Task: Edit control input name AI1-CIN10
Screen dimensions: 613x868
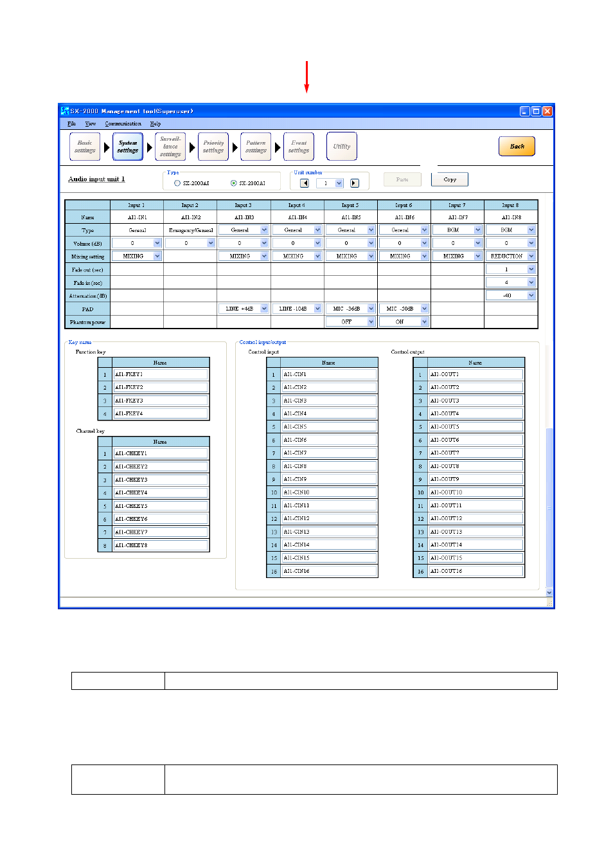Action: 329,493
